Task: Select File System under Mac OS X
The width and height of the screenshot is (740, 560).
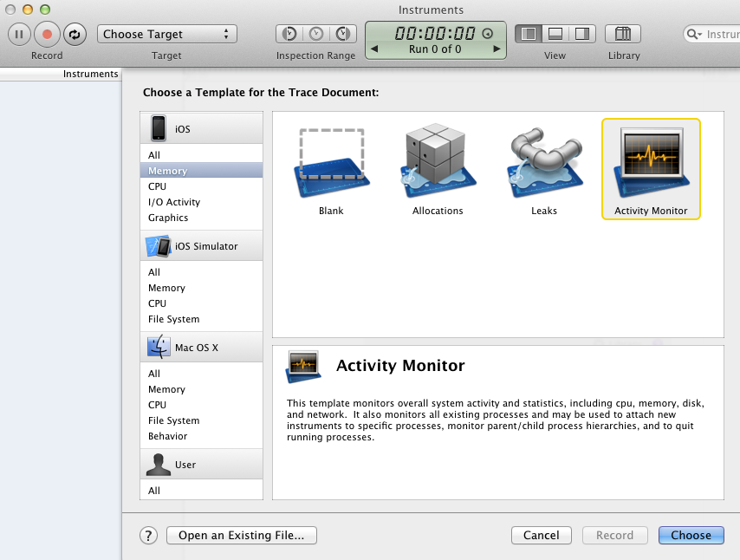Action: (x=202, y=420)
